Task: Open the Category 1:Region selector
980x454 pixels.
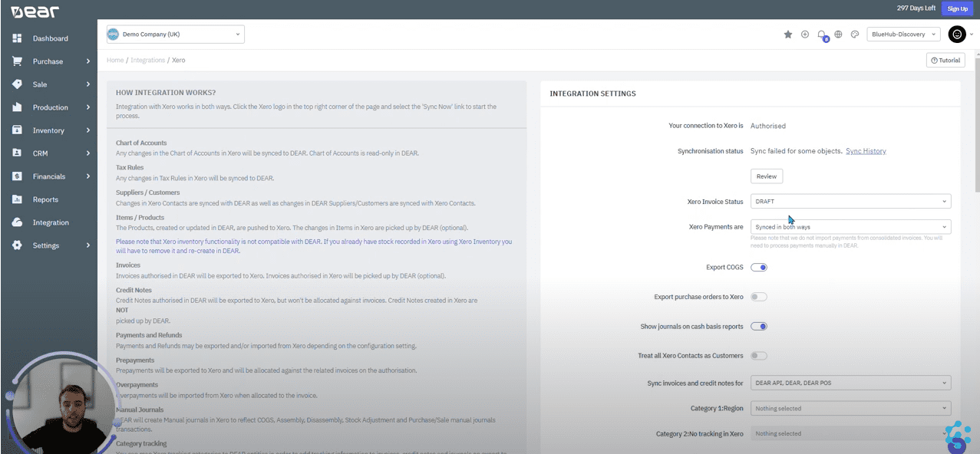Action: coord(850,408)
